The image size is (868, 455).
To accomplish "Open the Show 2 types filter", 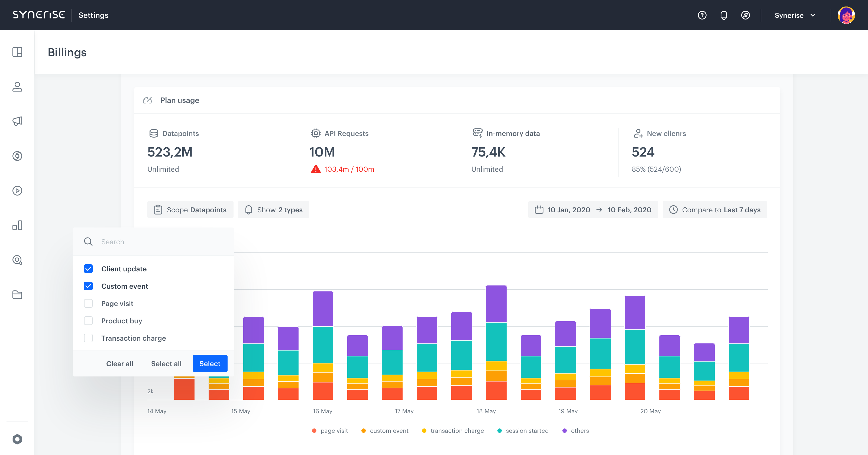I will pyautogui.click(x=273, y=210).
